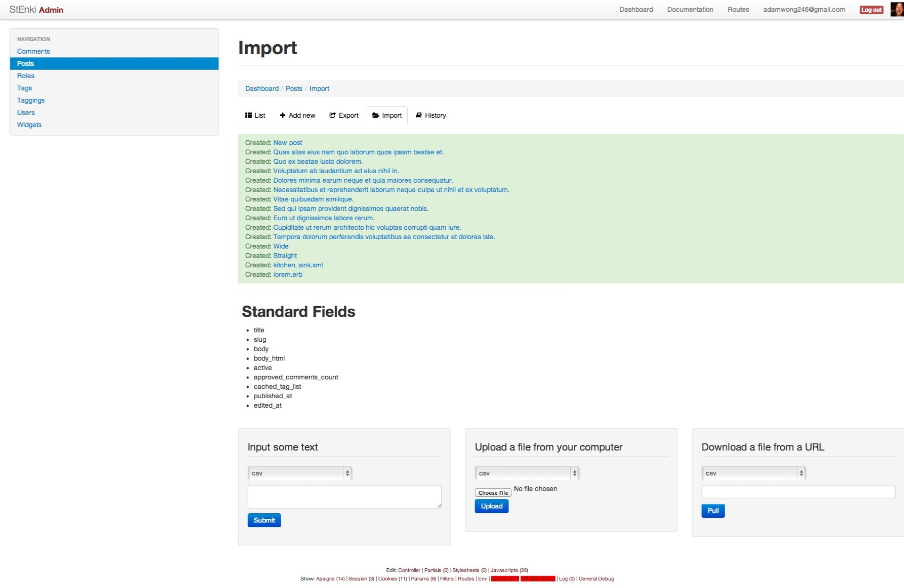Click the Documentation link in header
Viewport: 904px width, 588px height.
point(690,9)
